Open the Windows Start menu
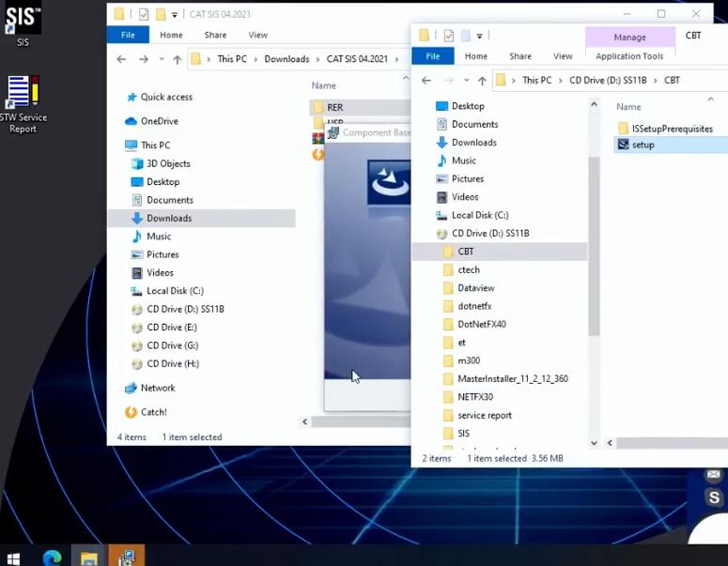The image size is (728, 566). click(13, 558)
